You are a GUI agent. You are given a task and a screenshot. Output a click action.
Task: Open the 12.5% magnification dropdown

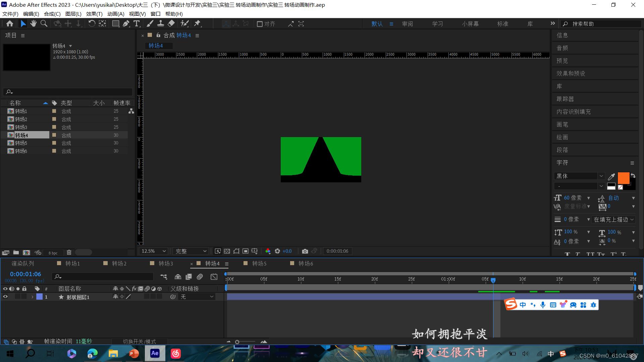[154, 251]
